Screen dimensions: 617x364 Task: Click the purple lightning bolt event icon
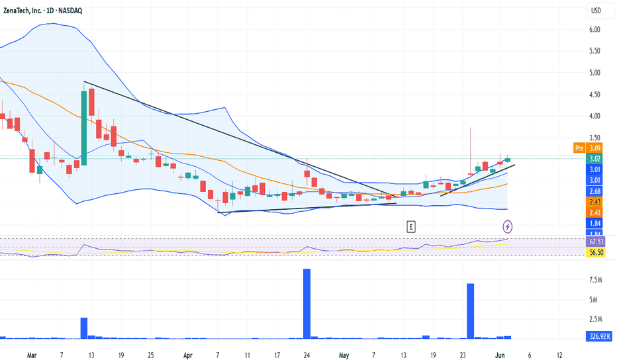pos(508,226)
